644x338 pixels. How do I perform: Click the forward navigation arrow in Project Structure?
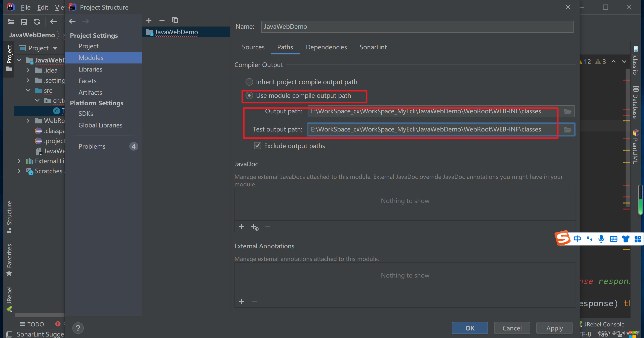point(85,21)
